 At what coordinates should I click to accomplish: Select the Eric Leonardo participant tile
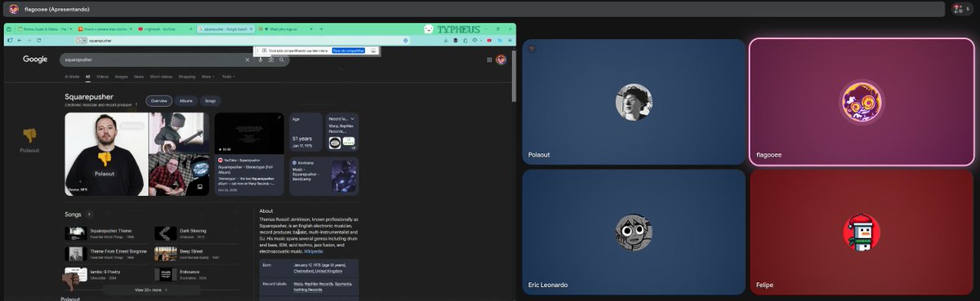click(x=633, y=232)
